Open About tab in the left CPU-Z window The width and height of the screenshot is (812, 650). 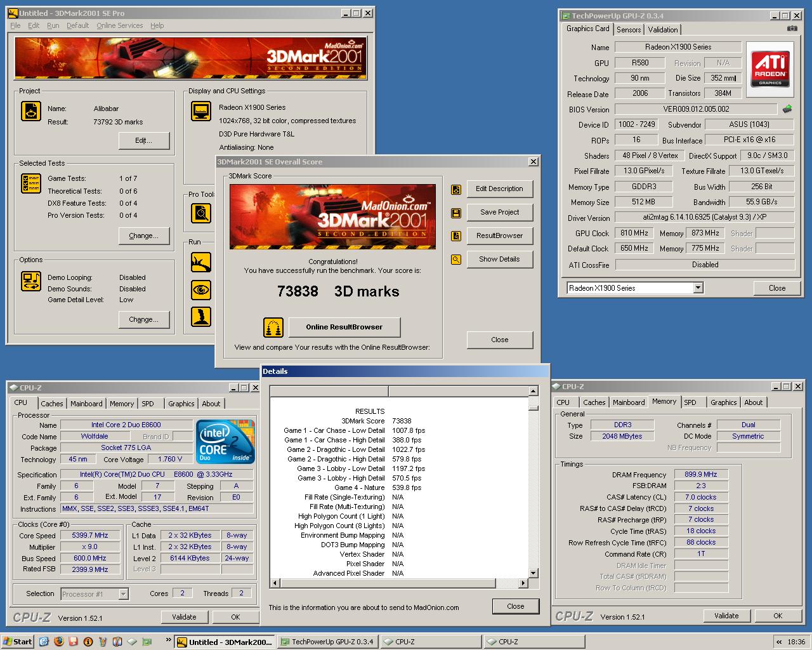[211, 404]
